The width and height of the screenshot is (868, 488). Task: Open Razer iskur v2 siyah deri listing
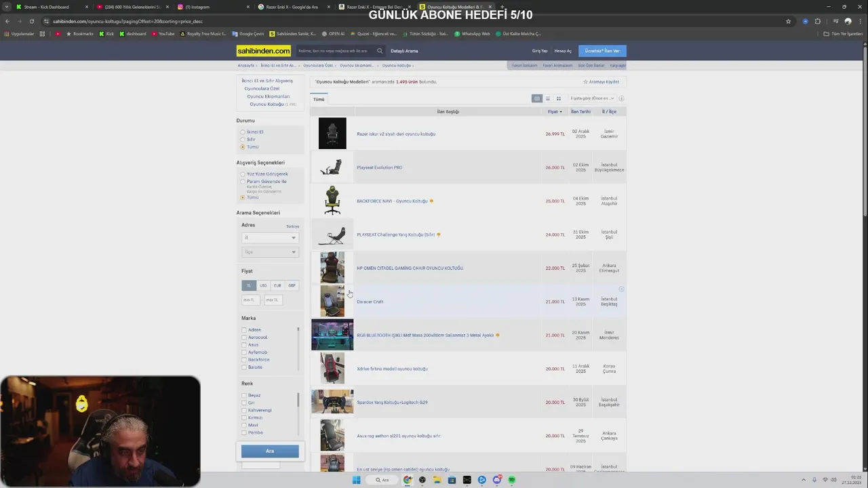point(396,134)
